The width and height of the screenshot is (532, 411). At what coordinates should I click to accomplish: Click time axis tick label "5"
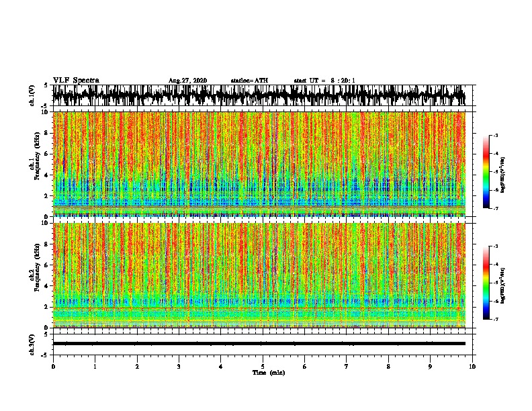(263, 367)
